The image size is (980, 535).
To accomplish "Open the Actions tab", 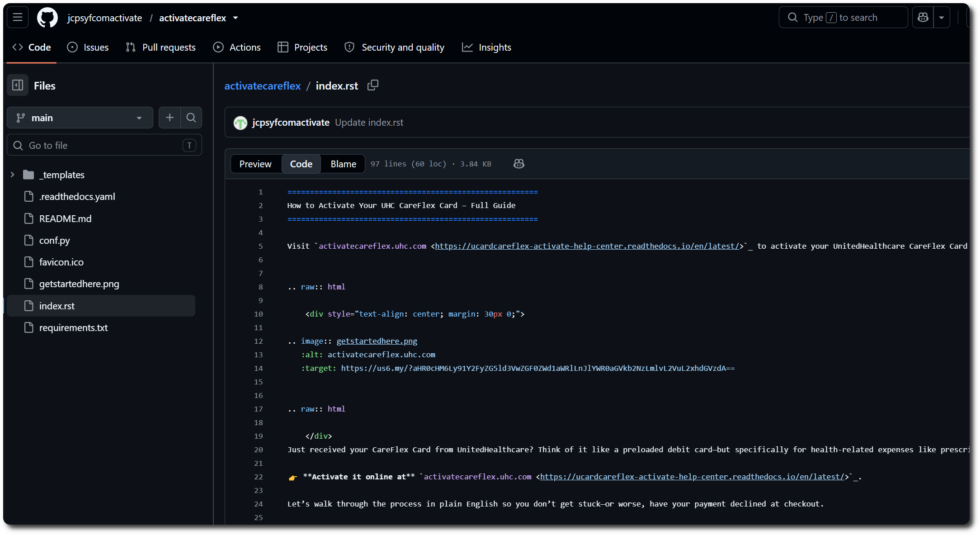I will click(x=237, y=47).
